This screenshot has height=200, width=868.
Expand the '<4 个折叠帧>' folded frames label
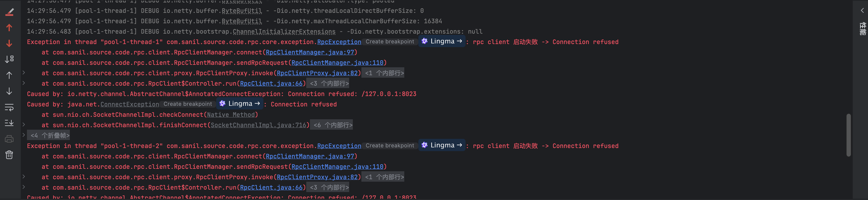click(x=50, y=135)
